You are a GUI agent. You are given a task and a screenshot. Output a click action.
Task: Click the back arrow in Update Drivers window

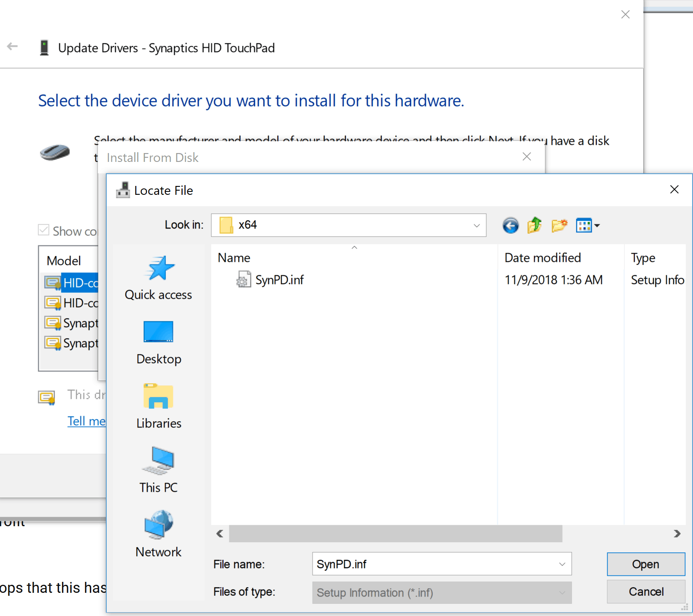coord(12,46)
